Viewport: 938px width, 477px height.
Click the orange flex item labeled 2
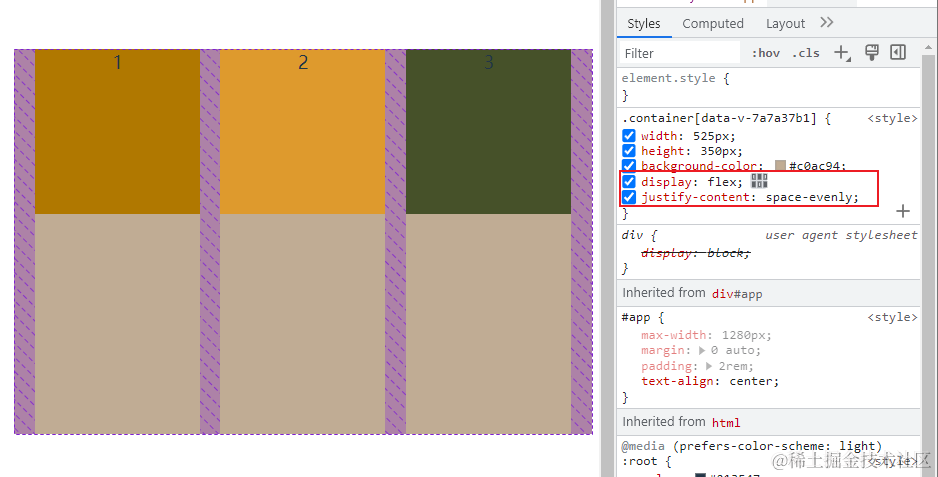point(303,132)
